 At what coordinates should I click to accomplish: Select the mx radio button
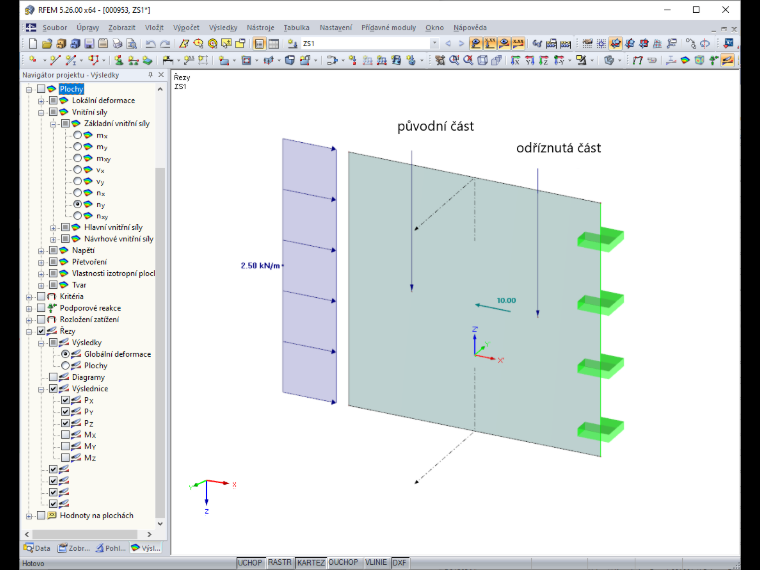pos(78,135)
